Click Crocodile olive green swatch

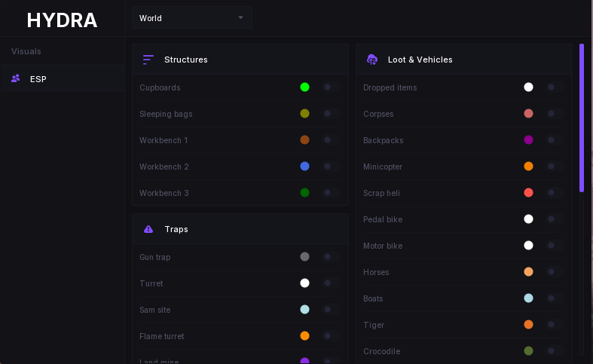click(529, 350)
